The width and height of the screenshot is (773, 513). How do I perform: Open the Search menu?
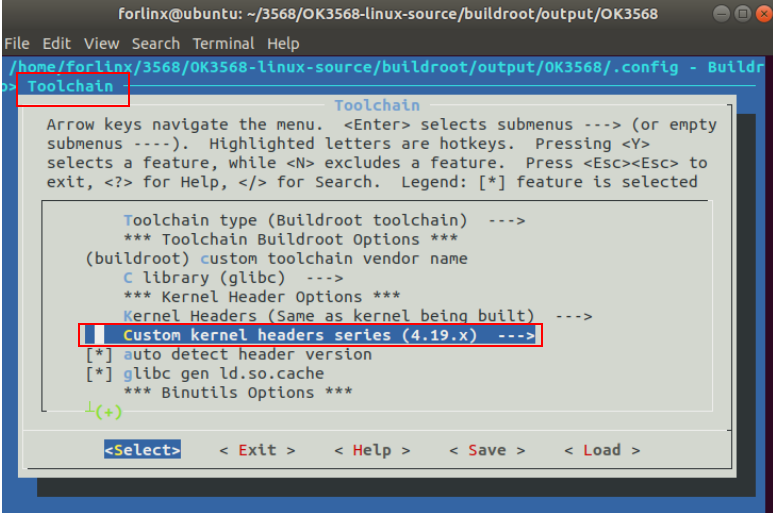pyautogui.click(x=155, y=44)
